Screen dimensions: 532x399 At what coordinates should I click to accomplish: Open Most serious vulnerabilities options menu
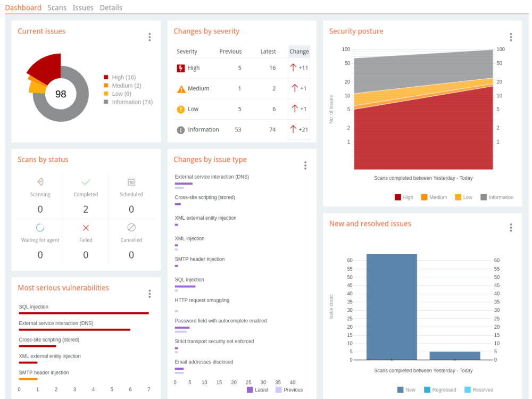pos(149,294)
